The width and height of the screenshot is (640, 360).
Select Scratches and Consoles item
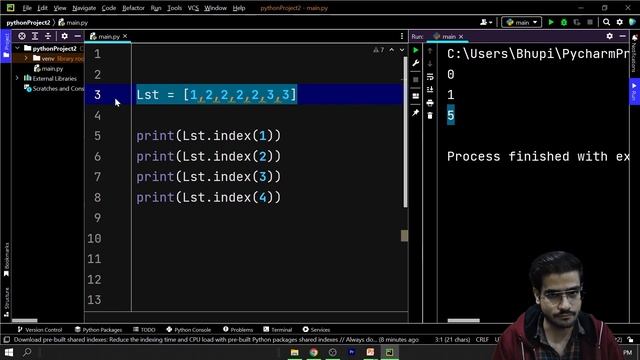tap(54, 88)
